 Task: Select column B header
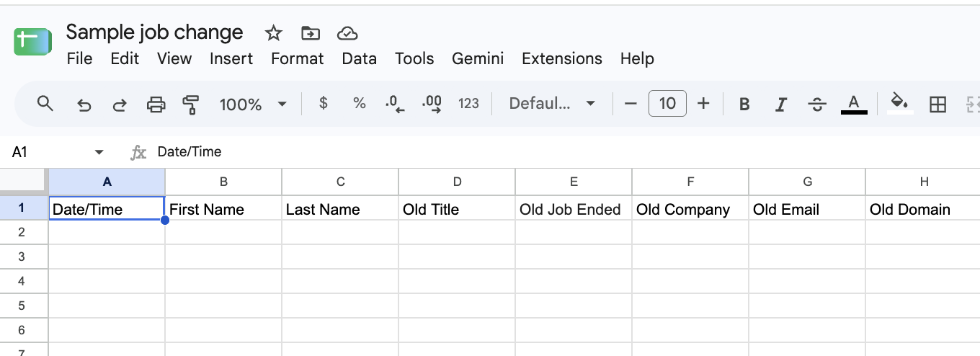tap(223, 182)
